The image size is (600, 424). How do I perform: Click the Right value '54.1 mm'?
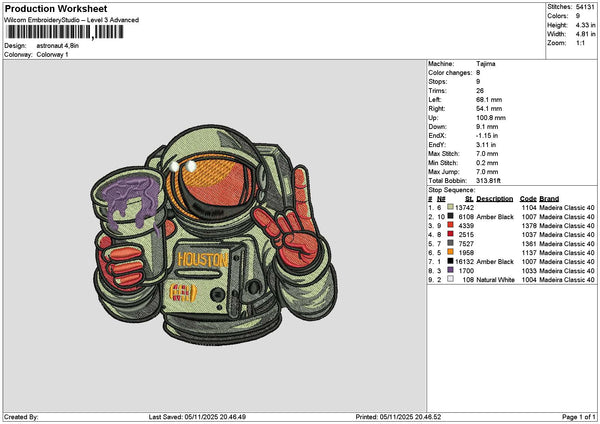489,109
